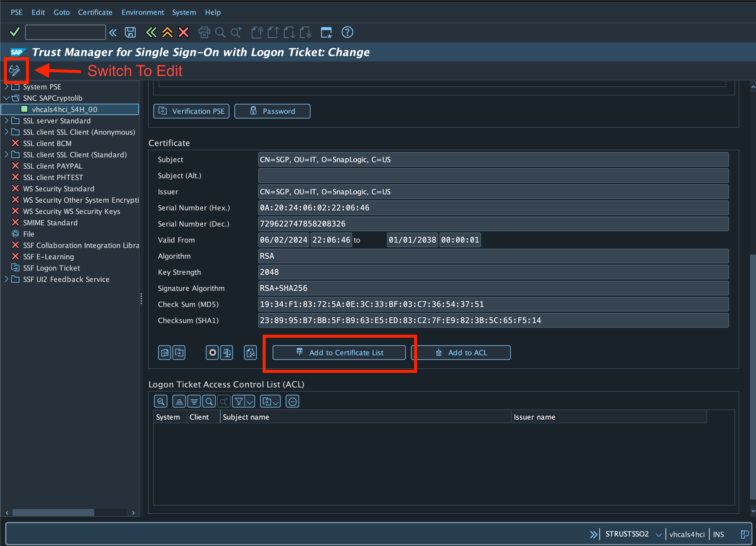Image resolution: width=756 pixels, height=546 pixels.
Task: Click the ACL filter funnel icon
Action: (239, 401)
